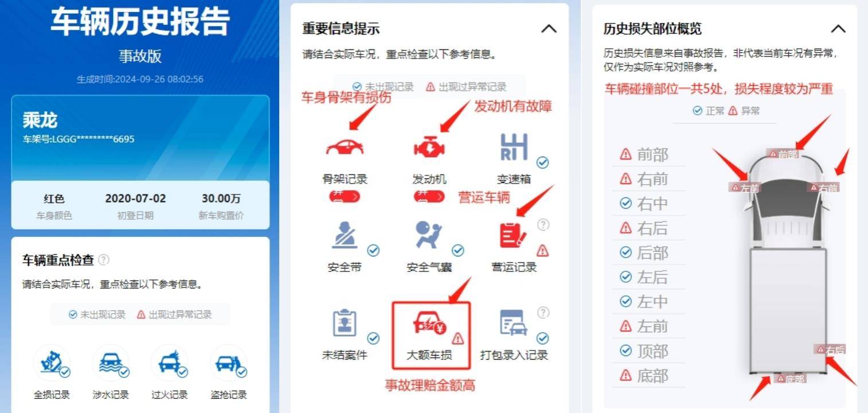Click the 发动机 engine icon
Viewport: 868px width, 413px height.
429,148
